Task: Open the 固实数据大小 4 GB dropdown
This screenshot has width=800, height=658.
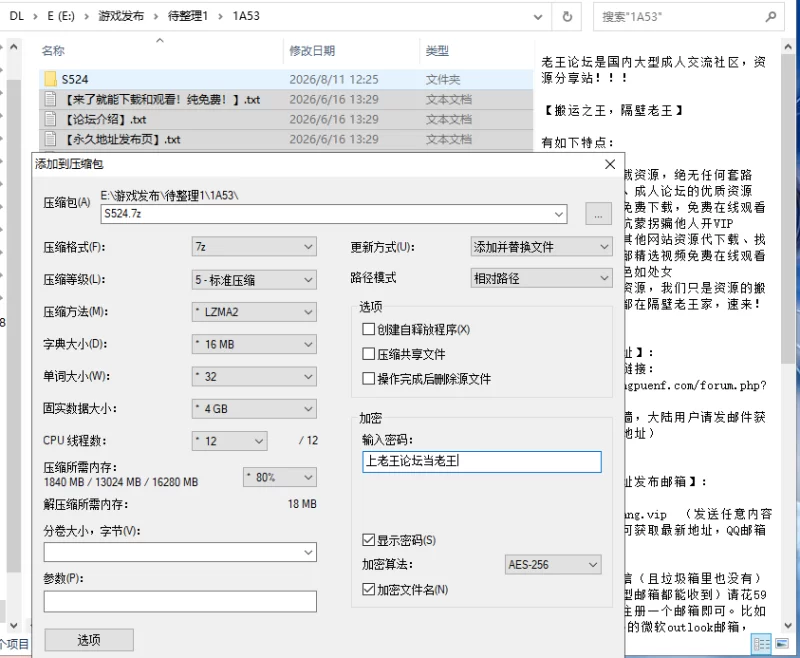Action: (x=254, y=409)
